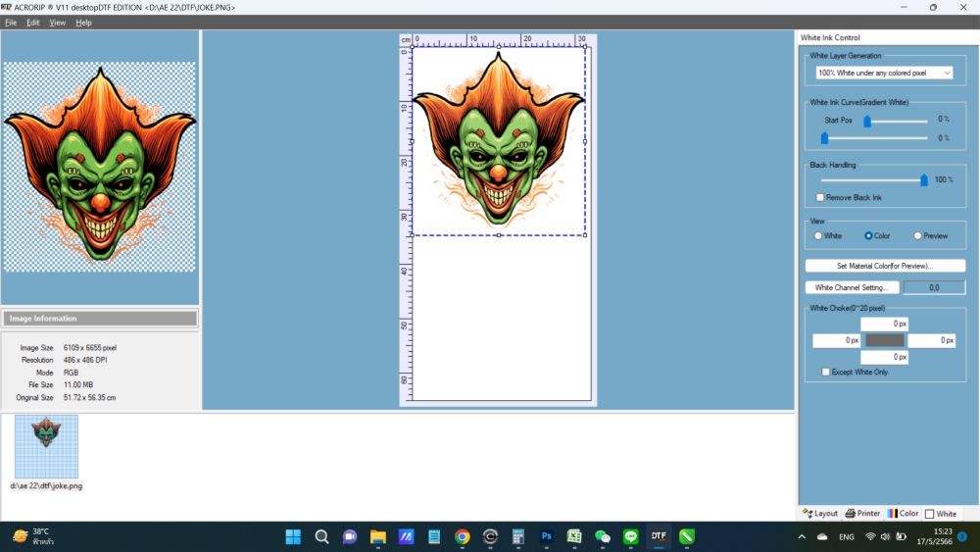
Task: Open the notepad app on the taskbar
Action: pos(434,536)
